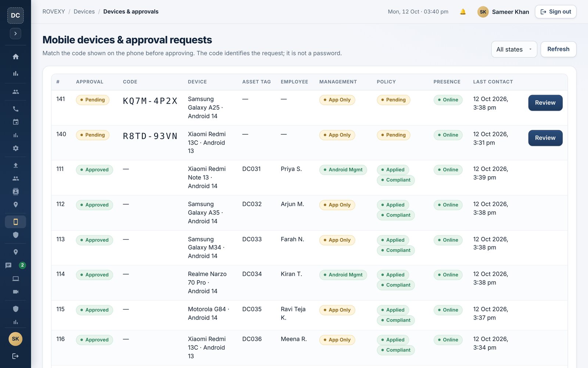
Task: Click the Android Mgmt badge in Priya S. row
Action: point(343,170)
